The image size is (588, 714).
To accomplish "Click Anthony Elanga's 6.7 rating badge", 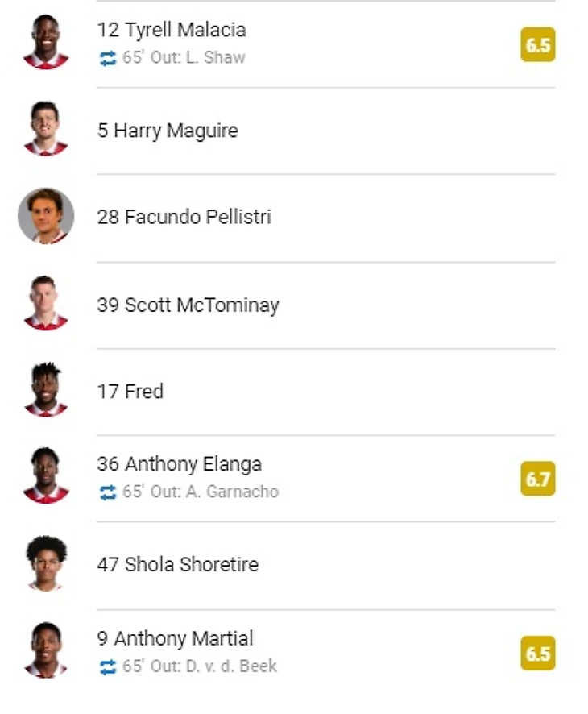I will coord(537,479).
